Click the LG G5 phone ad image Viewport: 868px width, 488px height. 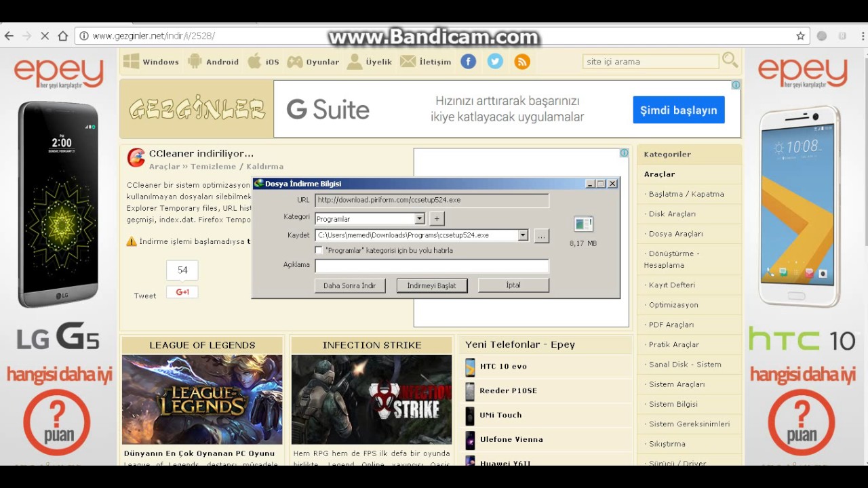[x=59, y=204]
